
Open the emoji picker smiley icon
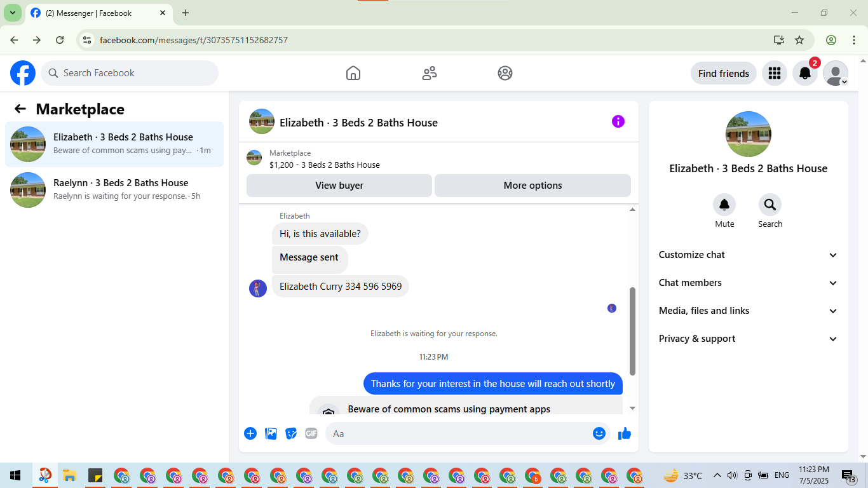599,433
